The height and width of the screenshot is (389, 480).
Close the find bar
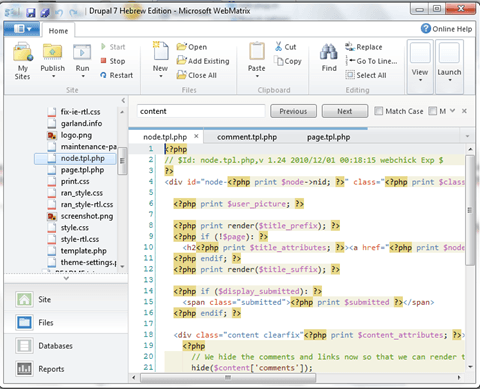click(x=464, y=111)
